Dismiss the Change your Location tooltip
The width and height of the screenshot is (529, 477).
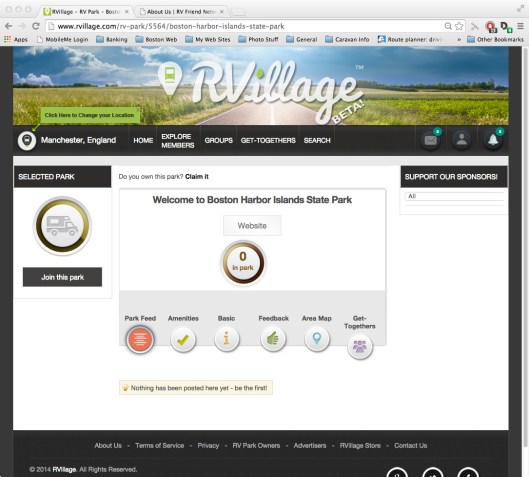pos(138,110)
